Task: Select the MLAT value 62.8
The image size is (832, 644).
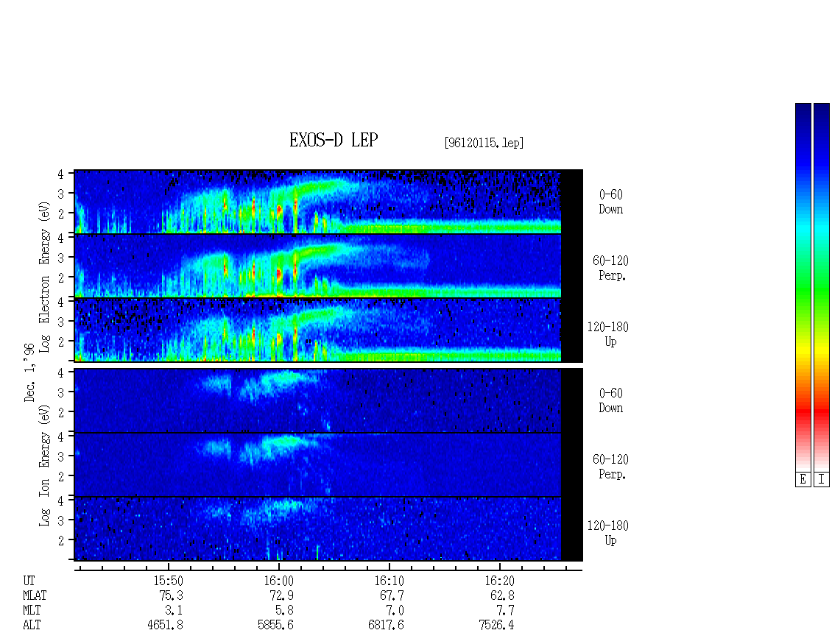Action: point(502,595)
